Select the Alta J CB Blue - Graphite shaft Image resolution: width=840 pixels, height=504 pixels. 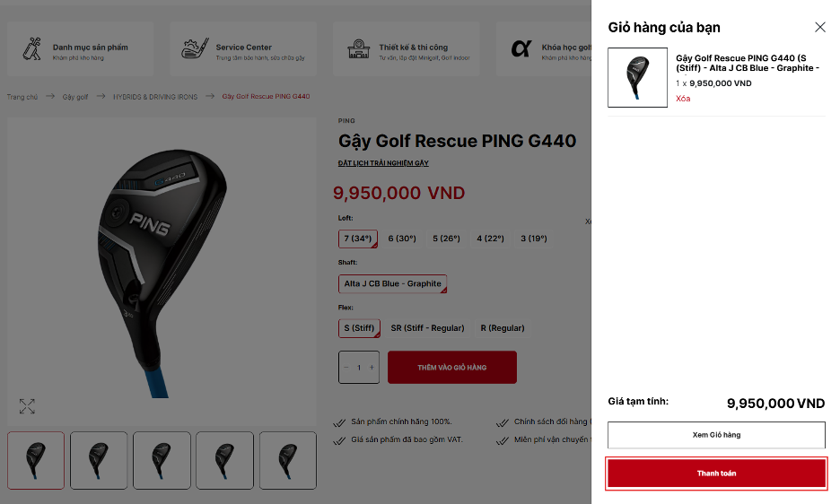pos(393,283)
